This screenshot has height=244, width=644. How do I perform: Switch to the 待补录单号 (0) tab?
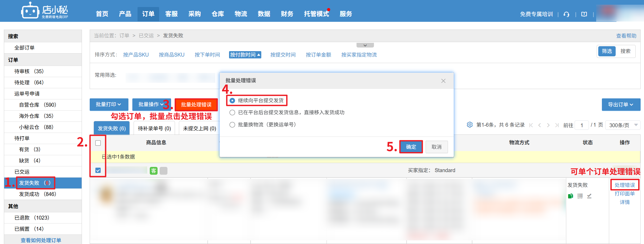click(154, 128)
